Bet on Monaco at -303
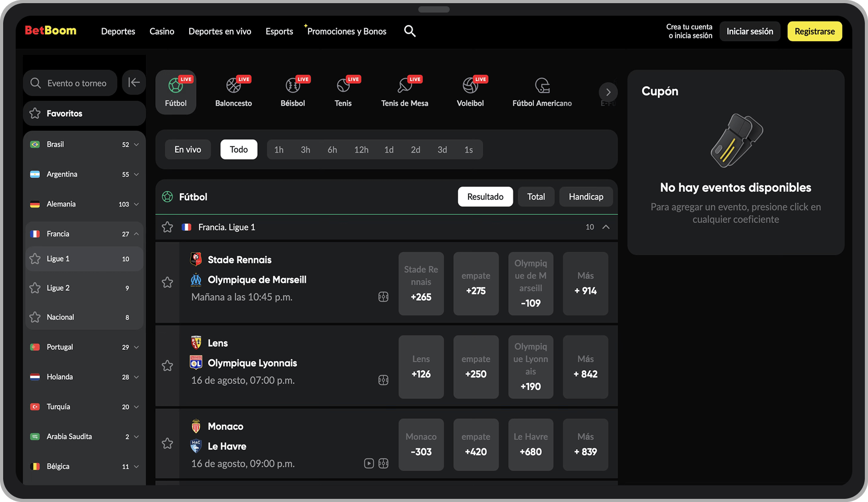This screenshot has height=502, width=868. (x=421, y=444)
